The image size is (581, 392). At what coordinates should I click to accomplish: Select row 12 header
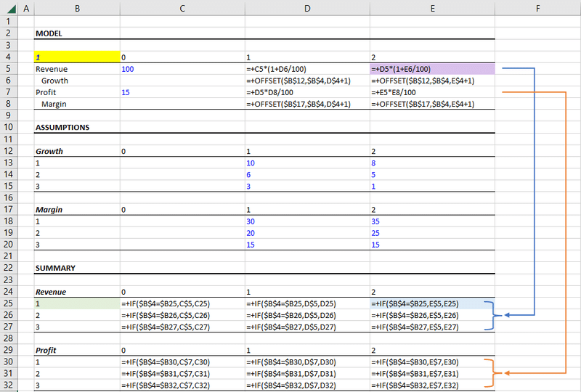click(9, 151)
